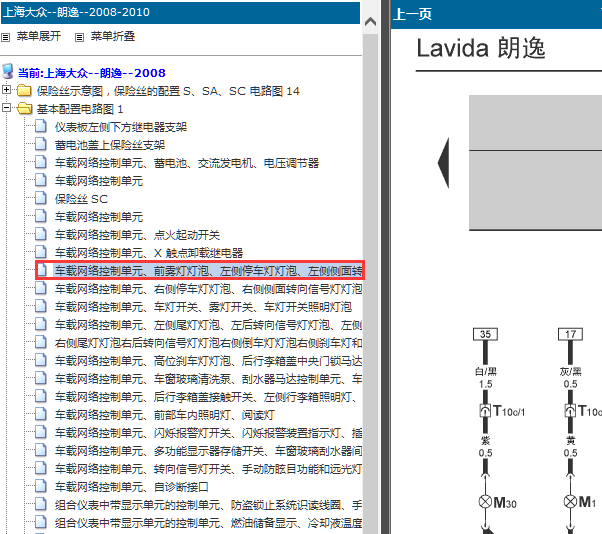Screen dimensions: 602x534
Task: Open 车载网络控制单元、X 触点卸载继电器
Action: point(149,253)
